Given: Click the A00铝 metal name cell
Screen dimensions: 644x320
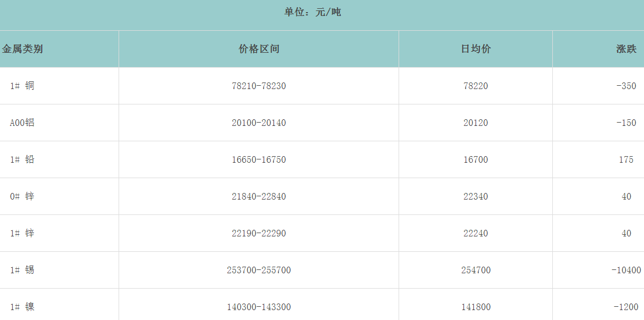Looking at the screenshot, I should point(22,123).
